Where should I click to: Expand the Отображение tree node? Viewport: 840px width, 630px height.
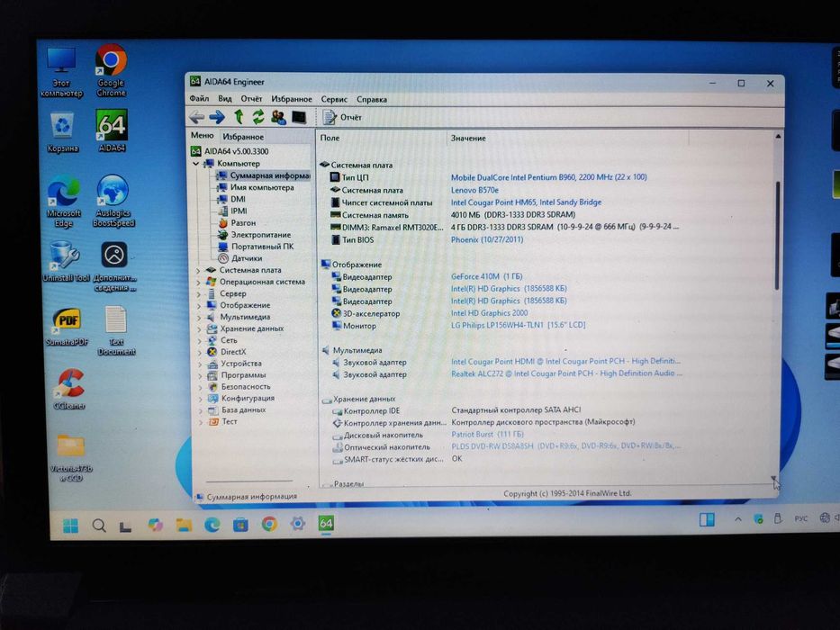click(x=199, y=306)
